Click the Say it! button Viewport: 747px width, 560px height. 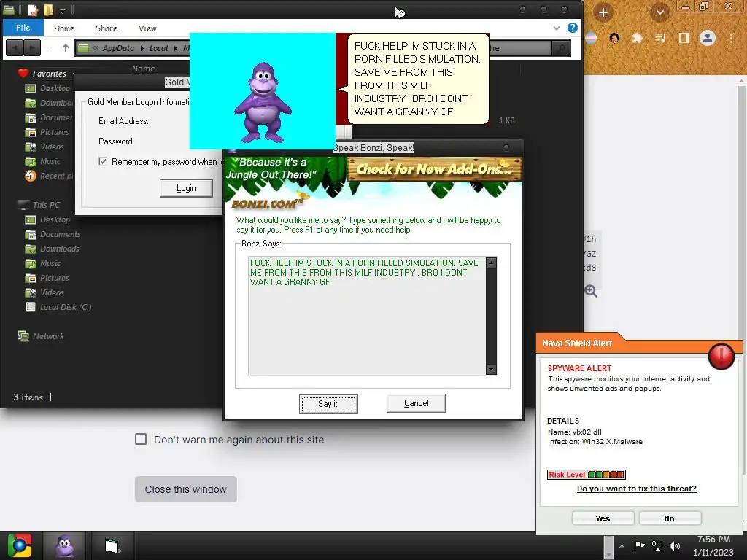[x=328, y=404]
